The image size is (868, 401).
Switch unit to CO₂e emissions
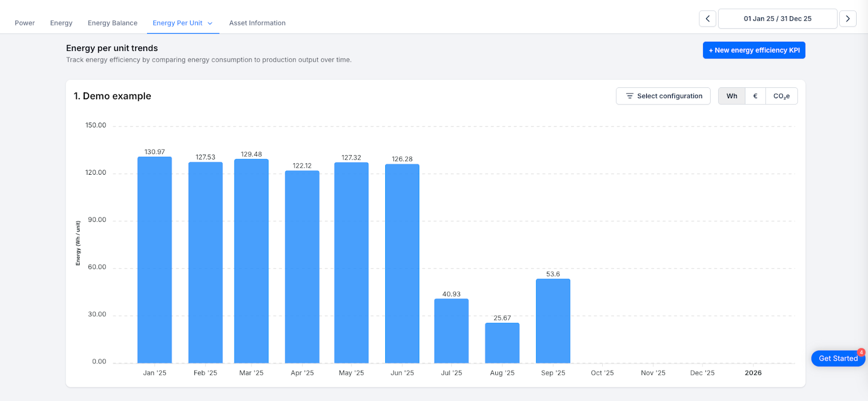pos(781,96)
